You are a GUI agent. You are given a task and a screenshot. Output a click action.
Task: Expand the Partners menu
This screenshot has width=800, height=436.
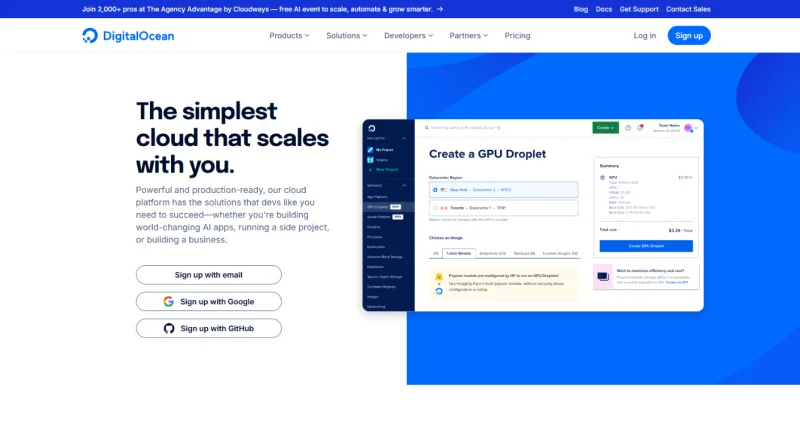pos(468,36)
